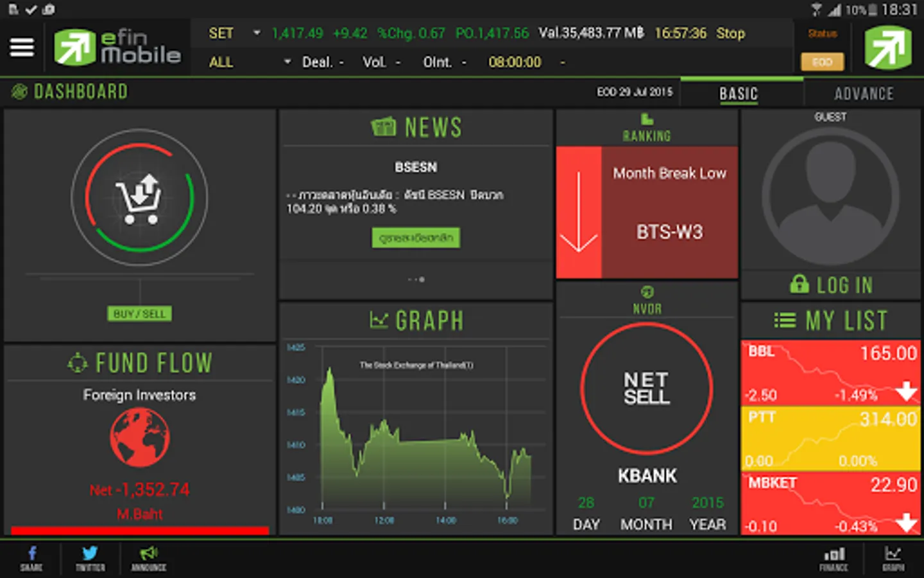Tap the Net -1,352.74 value
Image resolution: width=924 pixels, height=578 pixels.
(139, 490)
